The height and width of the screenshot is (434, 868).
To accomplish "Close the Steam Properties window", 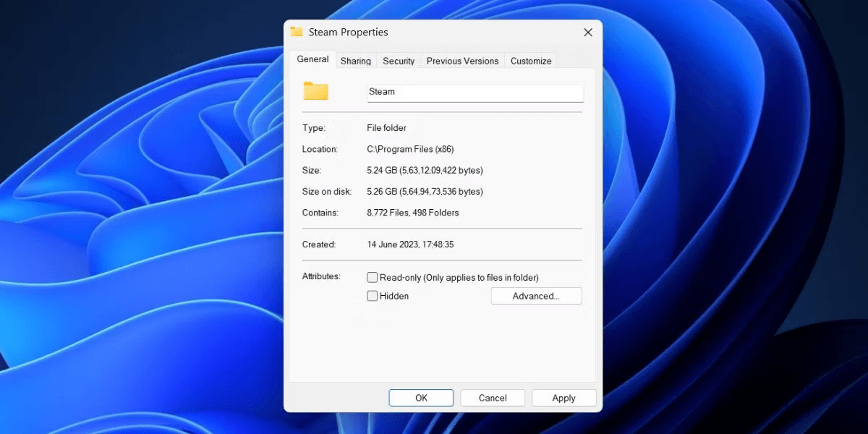I will 587,32.
